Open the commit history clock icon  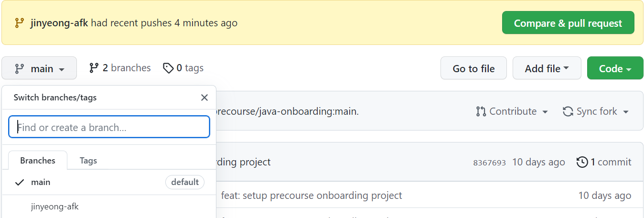582,162
